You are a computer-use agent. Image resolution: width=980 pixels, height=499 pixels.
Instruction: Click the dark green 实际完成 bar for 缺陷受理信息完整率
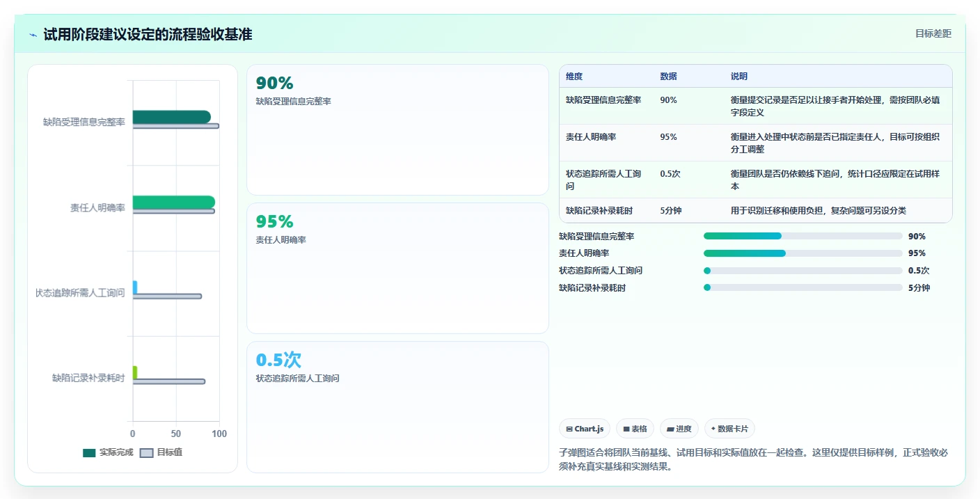coord(171,117)
